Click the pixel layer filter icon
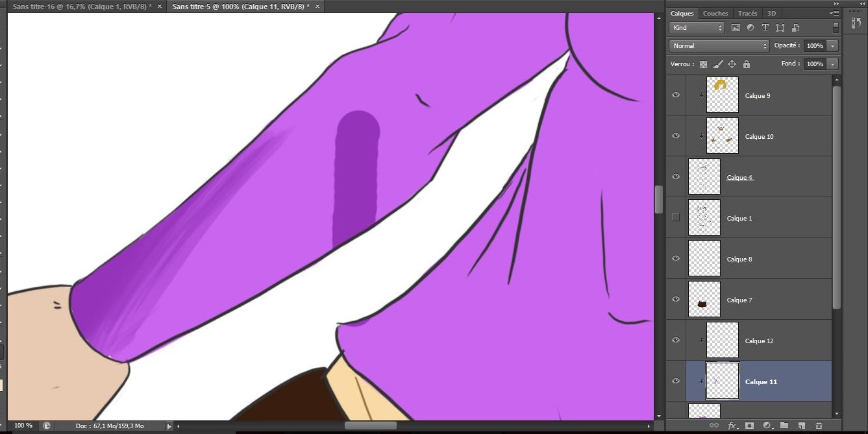Screen dimensions: 868x434 tap(736, 28)
